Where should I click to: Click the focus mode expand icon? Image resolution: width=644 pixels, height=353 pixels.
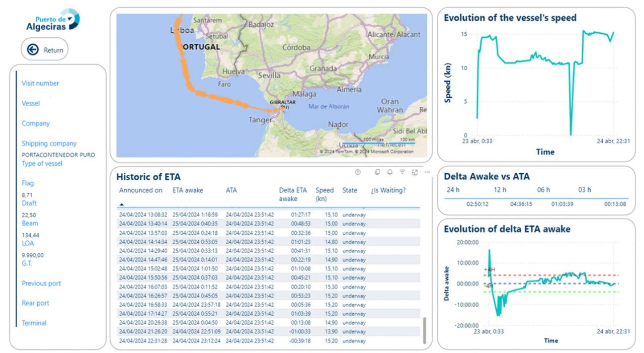(x=415, y=172)
